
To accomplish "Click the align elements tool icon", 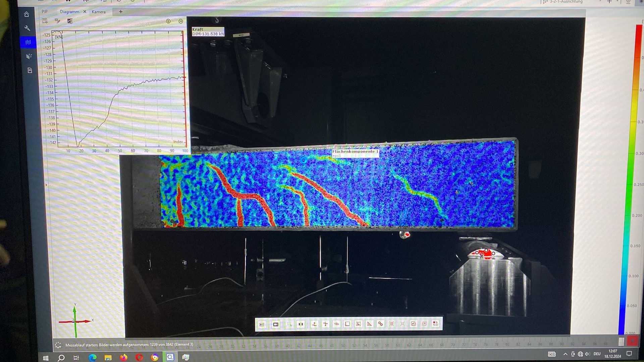I will pyautogui.click(x=336, y=324).
